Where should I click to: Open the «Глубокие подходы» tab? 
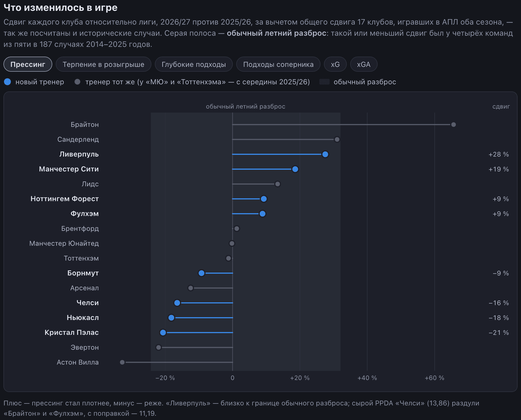(194, 64)
